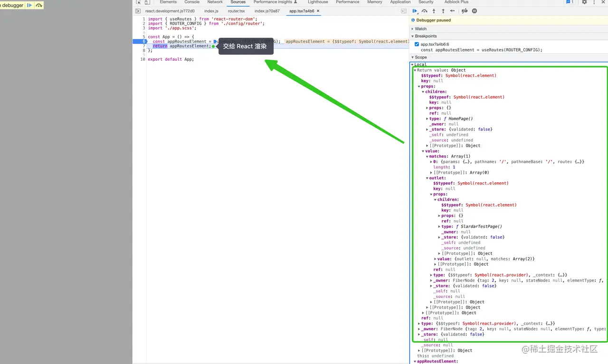608x364 pixels.
Task: Expand [[Prototype]]: Array(0) node
Action: click(x=431, y=173)
